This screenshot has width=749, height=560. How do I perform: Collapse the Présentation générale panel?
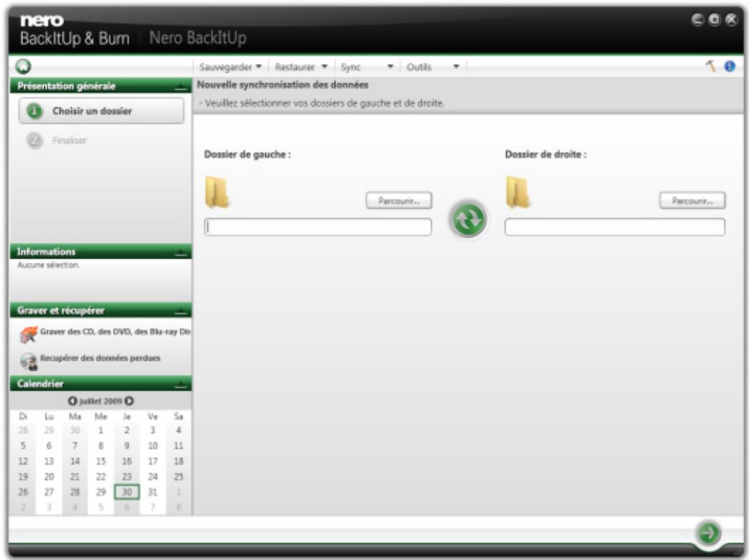coord(180,87)
